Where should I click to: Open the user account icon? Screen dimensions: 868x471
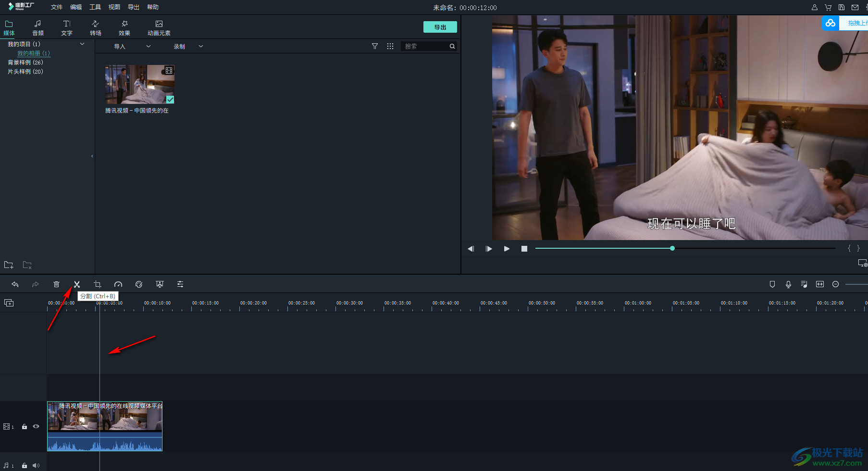pyautogui.click(x=815, y=7)
